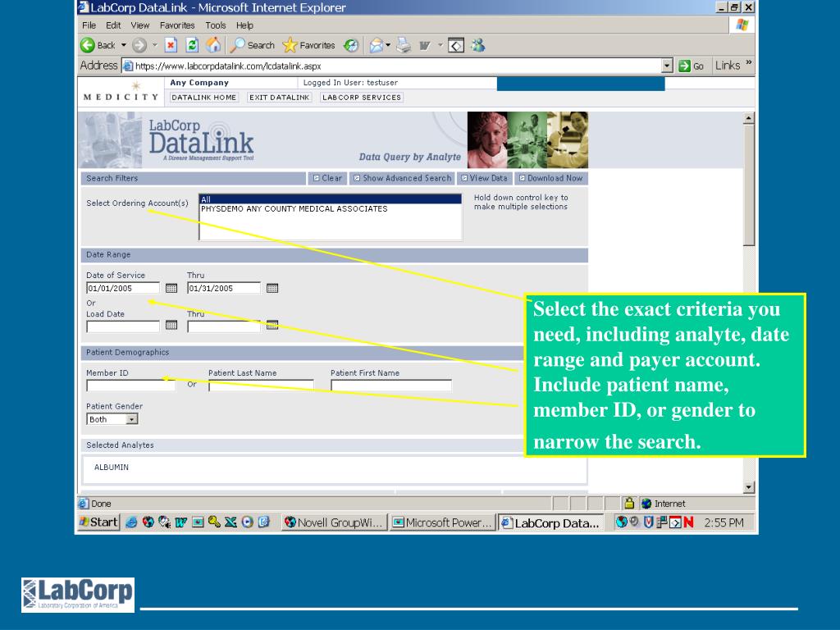Open the Search toolbar button
Screen dimensions: 840x630
pyautogui.click(x=252, y=46)
